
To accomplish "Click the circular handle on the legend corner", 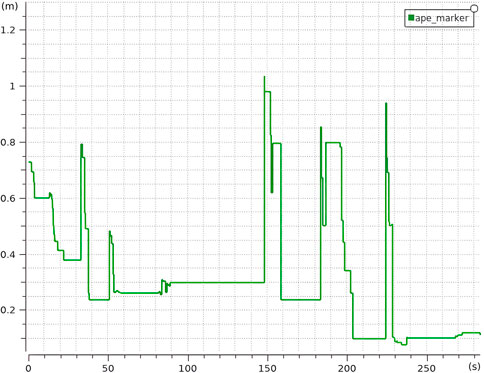I will coord(474,8).
